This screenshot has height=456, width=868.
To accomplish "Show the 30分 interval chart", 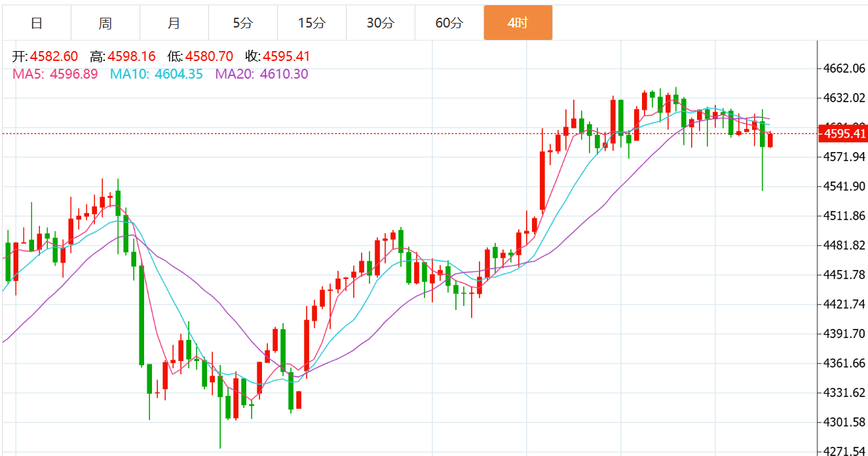I will (380, 24).
